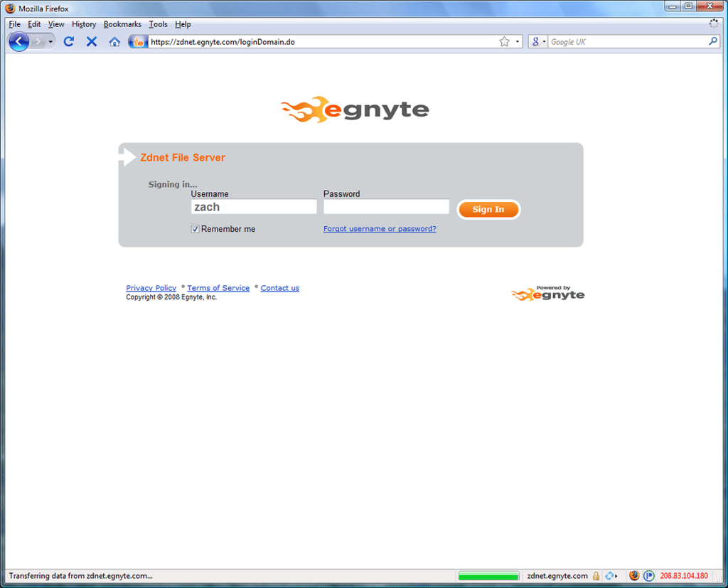Open the Contact us link
Screen dimensions: 728x588
279,288
